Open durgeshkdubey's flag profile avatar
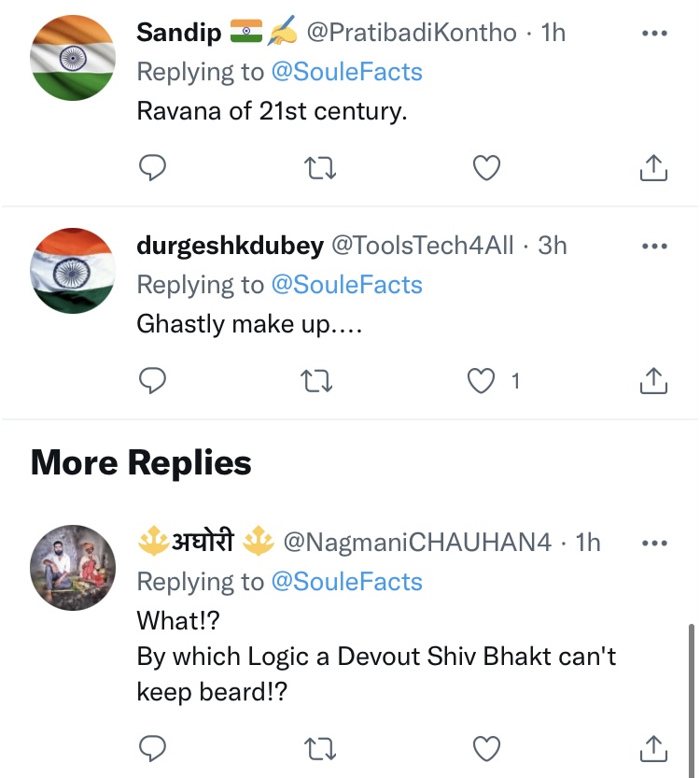 (x=74, y=270)
